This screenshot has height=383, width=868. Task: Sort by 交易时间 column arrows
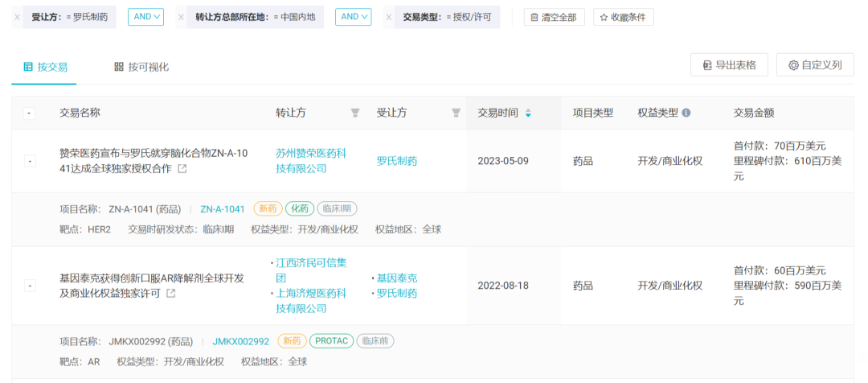point(528,113)
